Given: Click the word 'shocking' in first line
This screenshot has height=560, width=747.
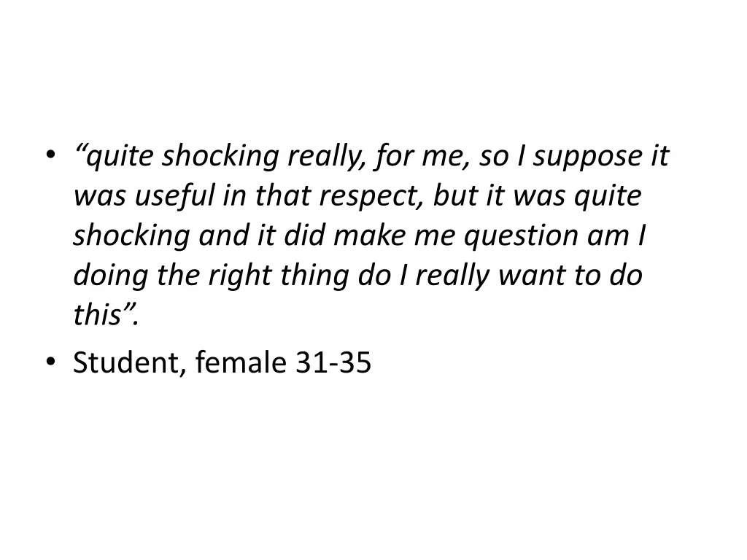Looking at the screenshot, I should point(220,156).
